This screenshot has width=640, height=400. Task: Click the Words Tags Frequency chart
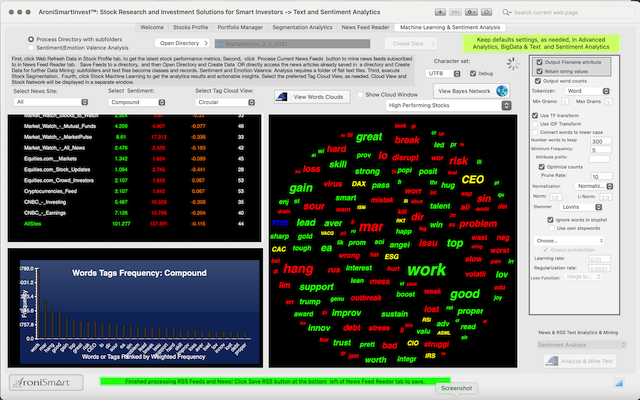(x=139, y=312)
